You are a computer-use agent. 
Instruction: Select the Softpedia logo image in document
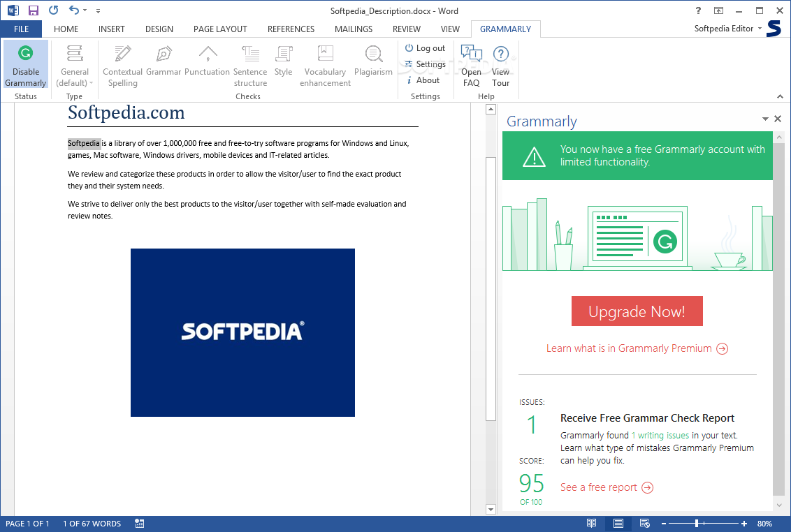(x=242, y=332)
